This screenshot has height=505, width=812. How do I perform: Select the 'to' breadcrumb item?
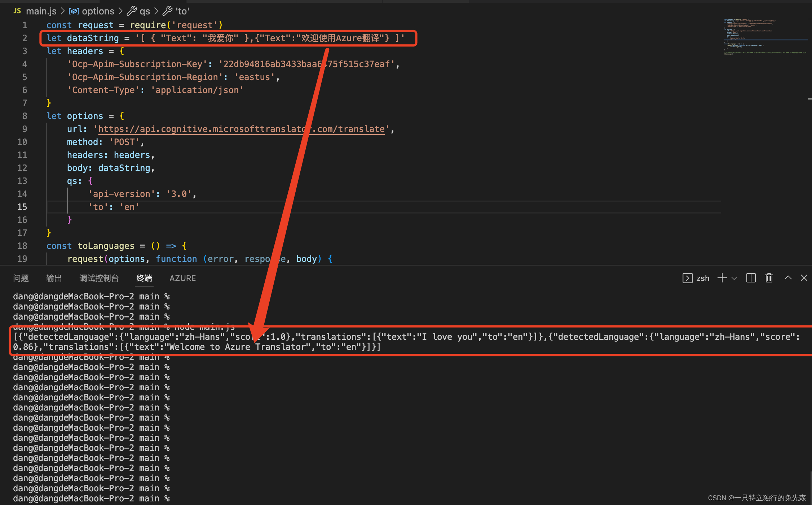point(182,11)
